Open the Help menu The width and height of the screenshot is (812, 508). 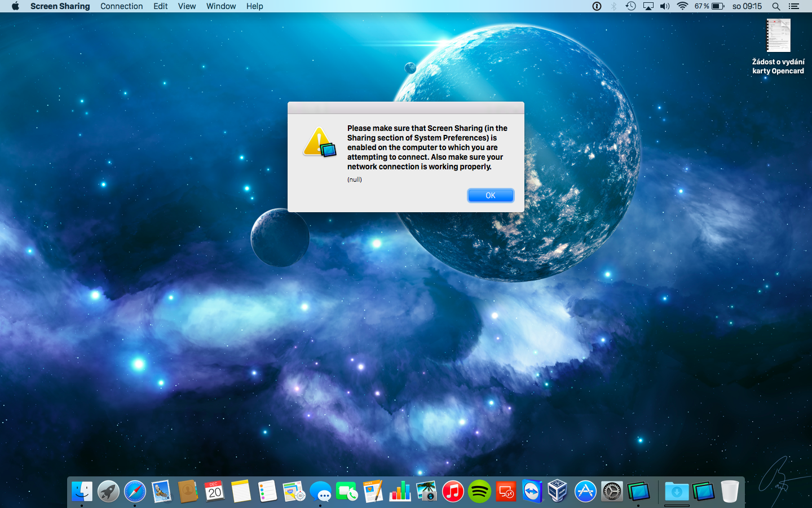(x=254, y=6)
